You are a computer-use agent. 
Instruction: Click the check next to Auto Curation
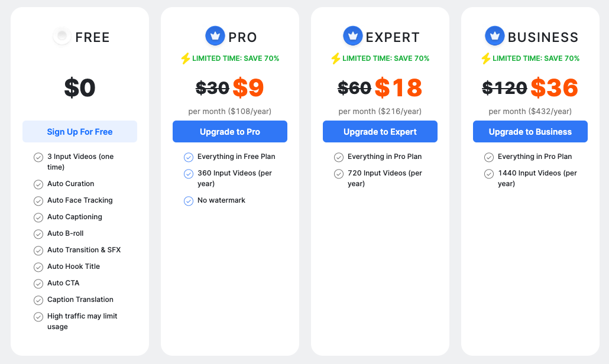[38, 184]
